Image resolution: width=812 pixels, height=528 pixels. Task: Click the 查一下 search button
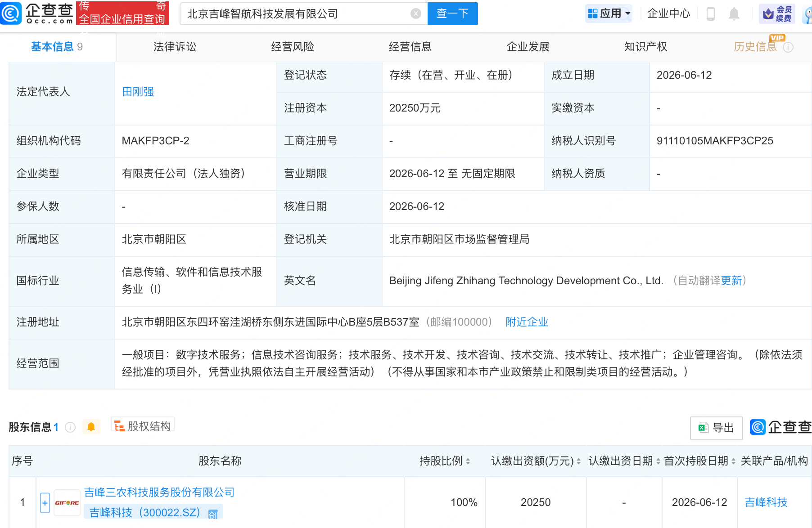(x=452, y=14)
